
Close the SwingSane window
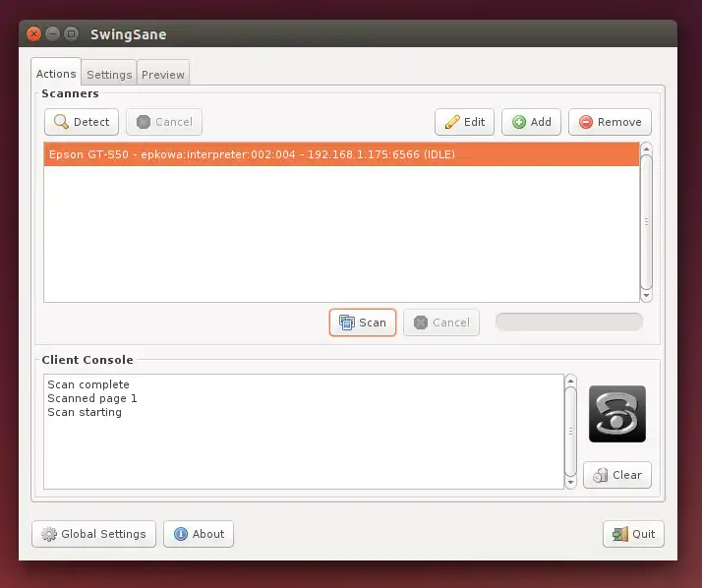(x=33, y=34)
